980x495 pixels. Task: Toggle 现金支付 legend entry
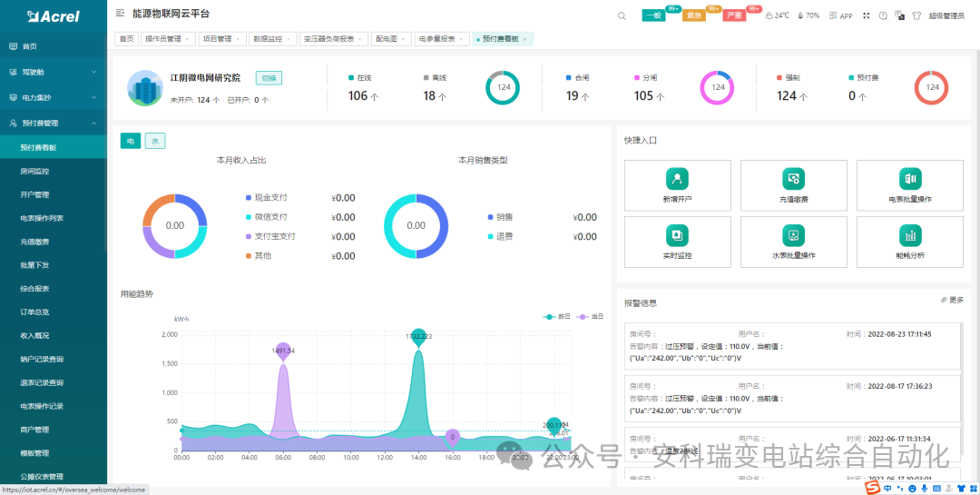266,198
